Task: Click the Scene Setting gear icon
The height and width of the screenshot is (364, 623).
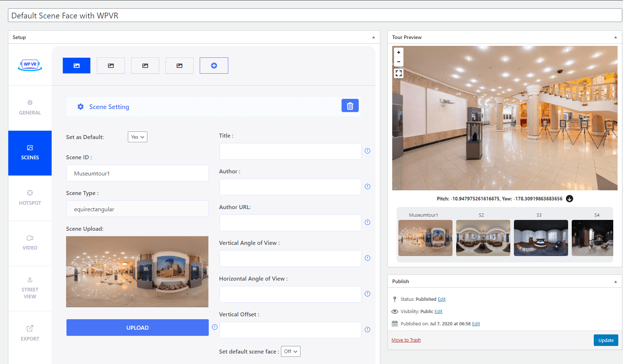Action: [x=81, y=107]
